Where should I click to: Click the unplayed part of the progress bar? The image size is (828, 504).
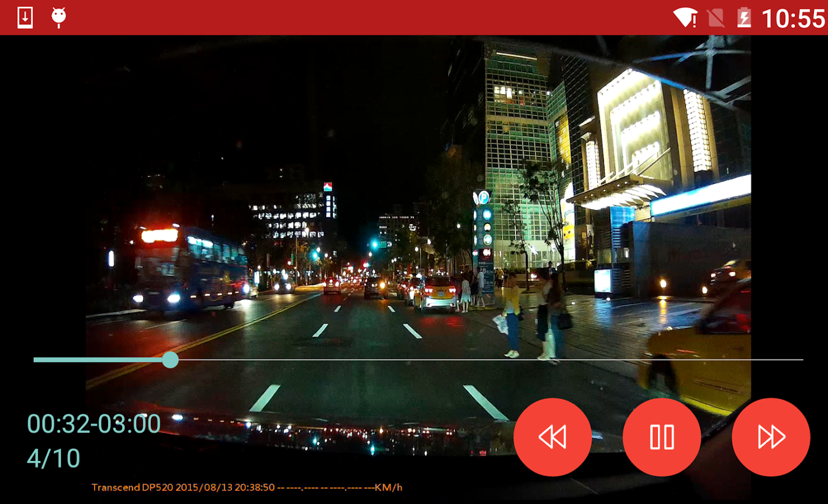pyautogui.click(x=491, y=360)
